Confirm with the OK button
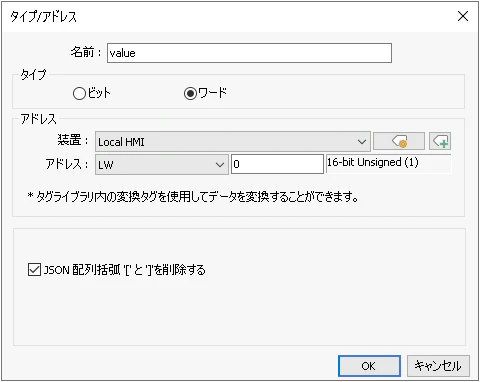 [x=369, y=366]
